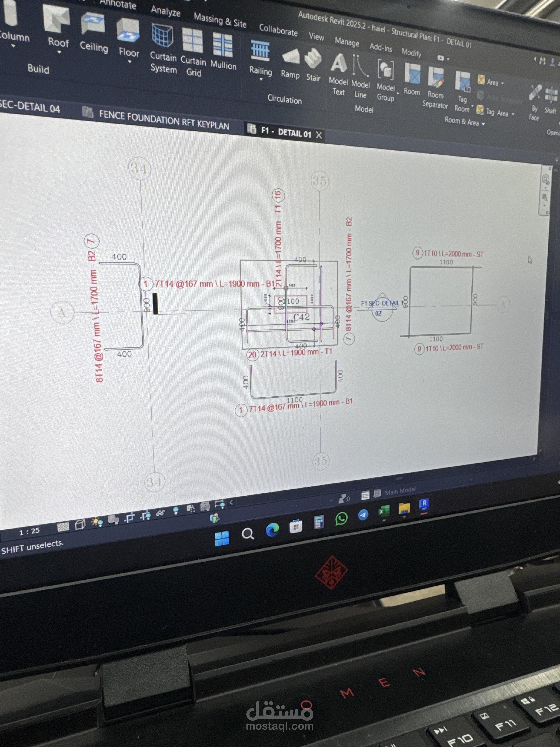
Task: Change the Visual Style cube icon
Action: click(x=80, y=525)
